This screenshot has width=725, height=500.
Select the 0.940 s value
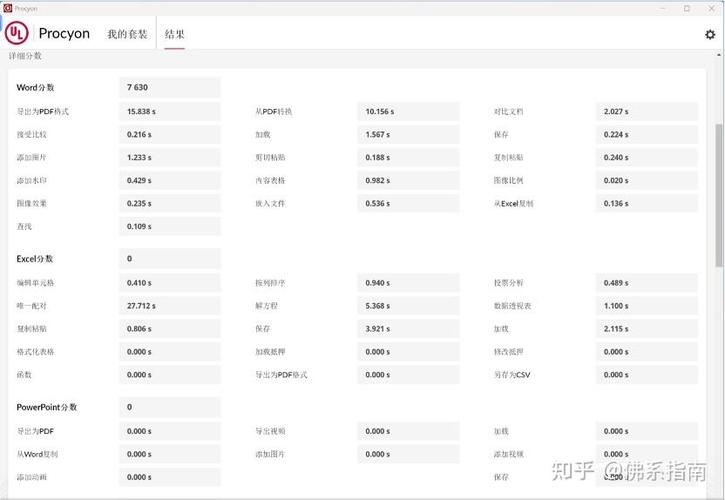[408, 283]
